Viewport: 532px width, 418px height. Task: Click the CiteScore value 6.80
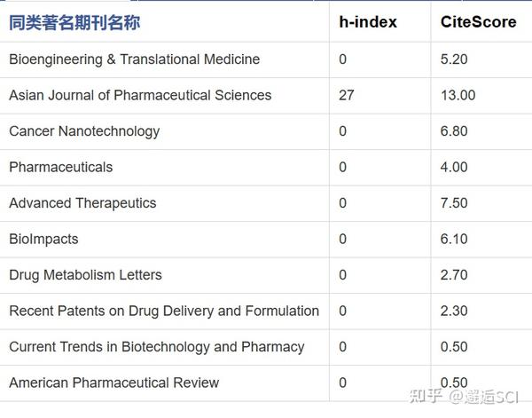tap(454, 131)
